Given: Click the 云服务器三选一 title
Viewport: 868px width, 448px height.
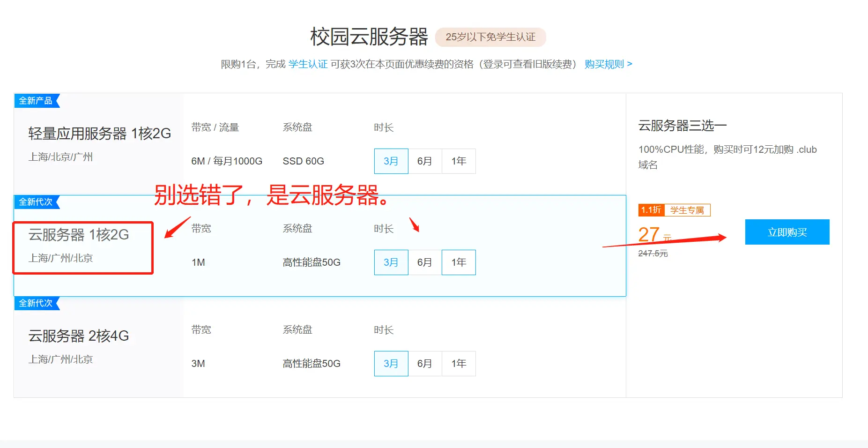Looking at the screenshot, I should [683, 126].
